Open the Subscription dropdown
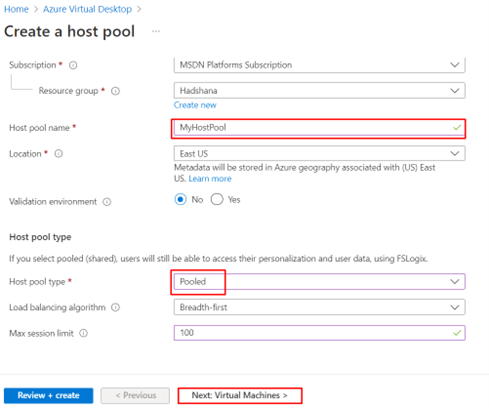Viewport: 489px width, 408px height. pyautogui.click(x=319, y=65)
